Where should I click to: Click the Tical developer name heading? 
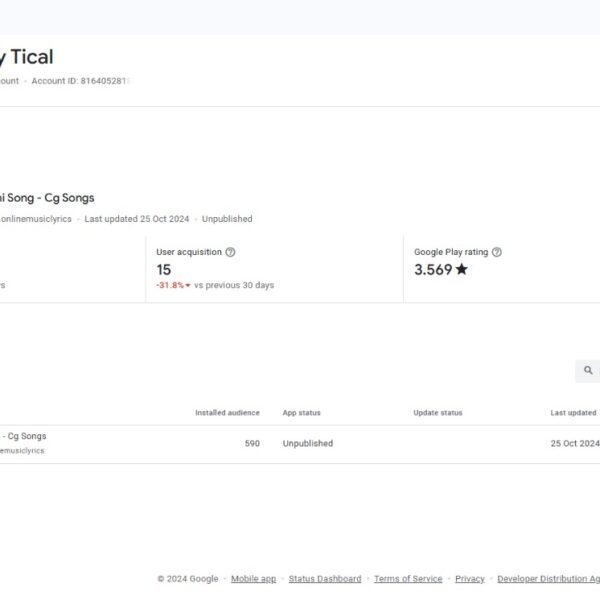point(26,57)
